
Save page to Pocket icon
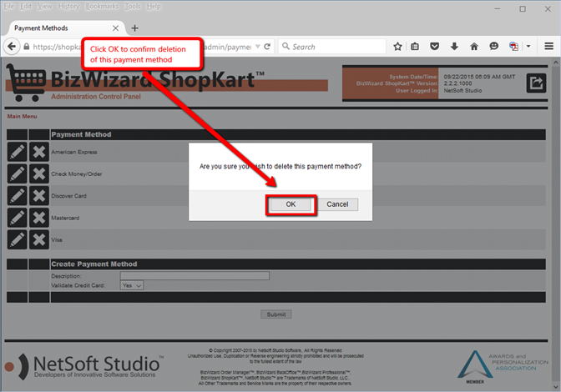click(x=434, y=47)
